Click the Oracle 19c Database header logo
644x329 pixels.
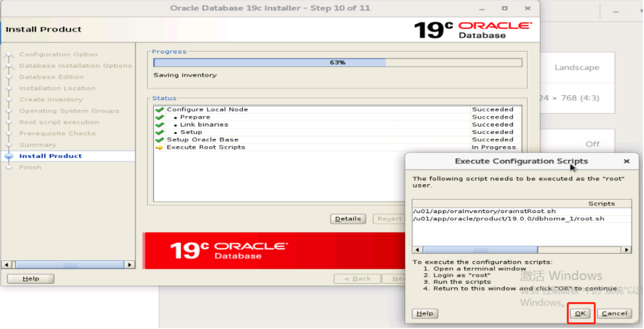(x=473, y=30)
